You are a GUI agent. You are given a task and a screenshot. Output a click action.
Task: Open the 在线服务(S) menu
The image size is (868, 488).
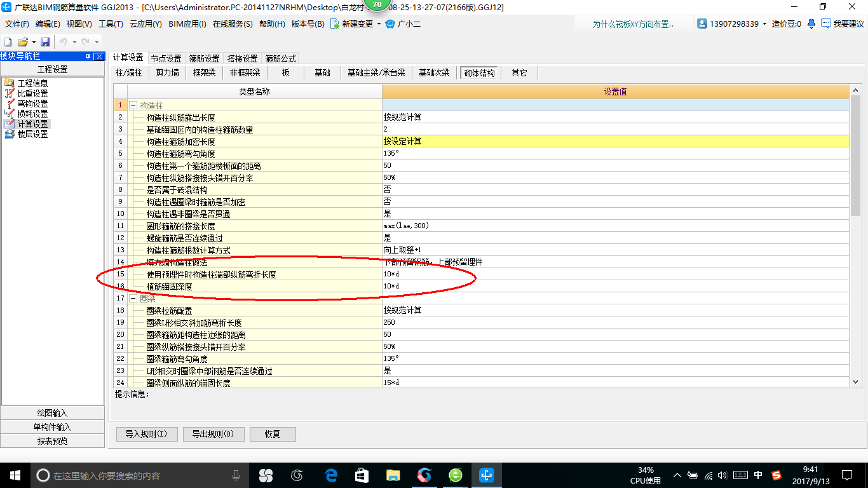click(233, 24)
